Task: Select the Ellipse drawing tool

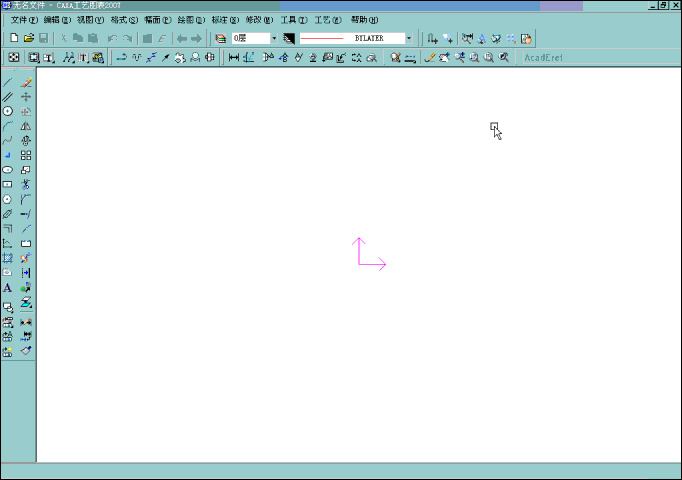Action: point(8,170)
